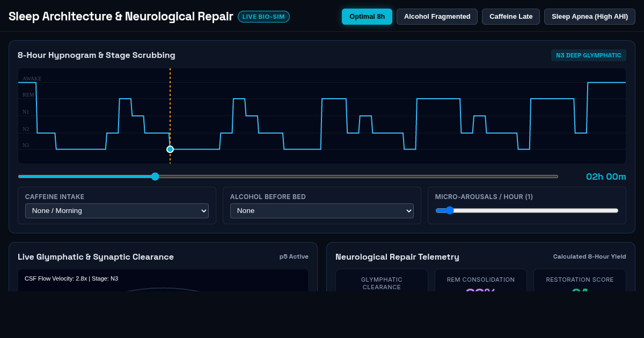Choose the Caffeine Late scenario

pos(511,17)
